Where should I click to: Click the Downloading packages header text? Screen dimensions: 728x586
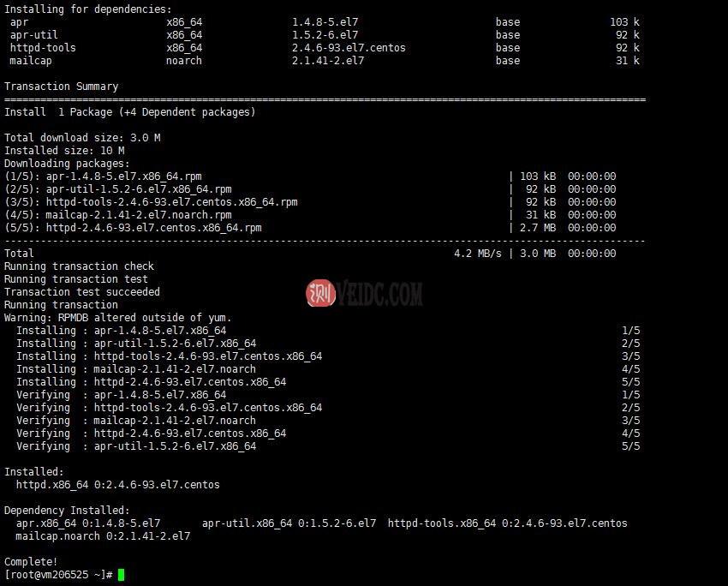pyautogui.click(x=69, y=163)
